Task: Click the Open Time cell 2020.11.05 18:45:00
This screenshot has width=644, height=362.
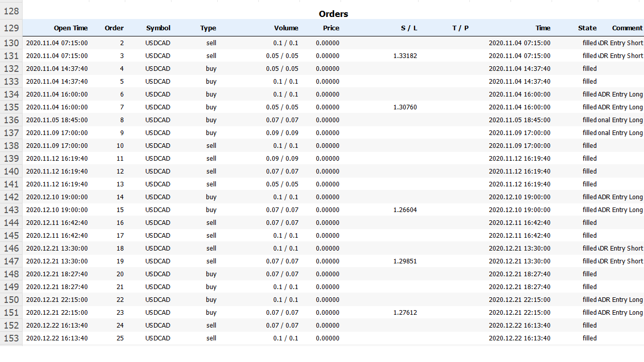Action: coord(57,120)
